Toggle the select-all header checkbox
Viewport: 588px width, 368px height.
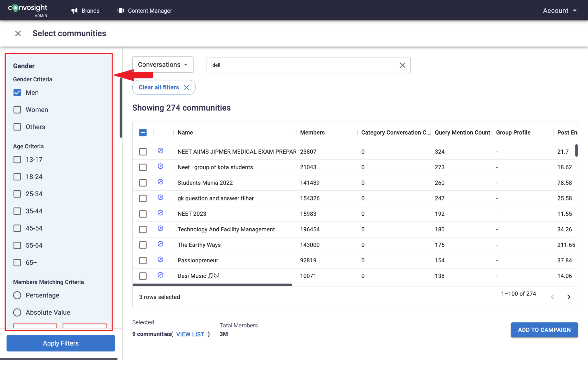tap(143, 133)
